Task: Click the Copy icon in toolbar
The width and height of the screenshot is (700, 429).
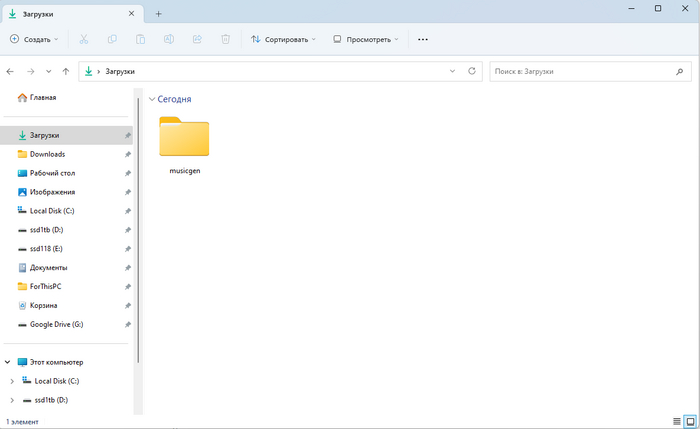Action: click(112, 39)
